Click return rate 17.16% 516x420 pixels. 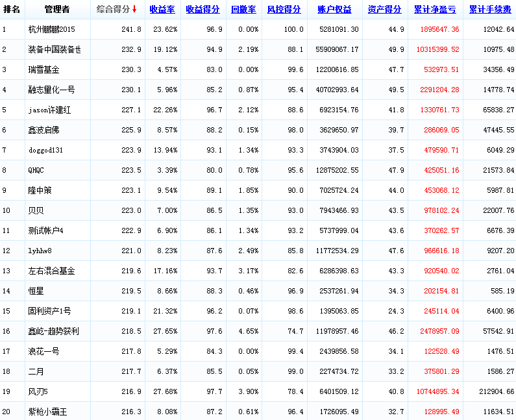point(166,271)
